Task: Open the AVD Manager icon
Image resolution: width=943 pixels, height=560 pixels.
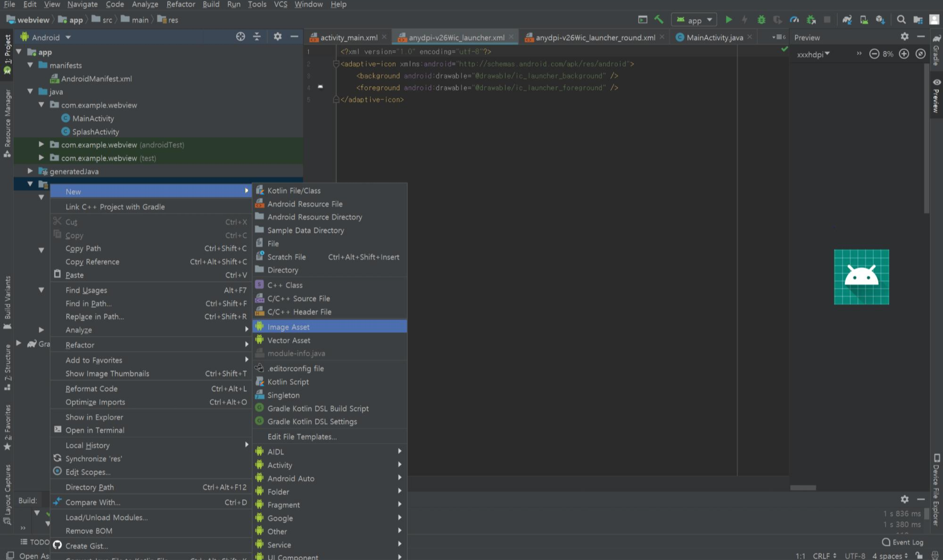Action: (864, 20)
